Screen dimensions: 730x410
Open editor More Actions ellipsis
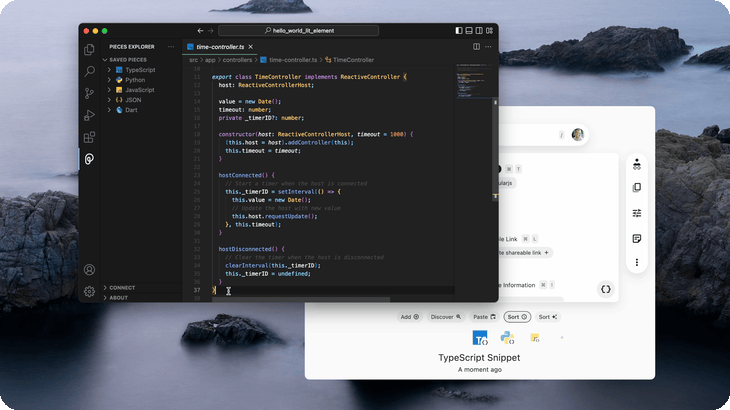click(x=488, y=47)
